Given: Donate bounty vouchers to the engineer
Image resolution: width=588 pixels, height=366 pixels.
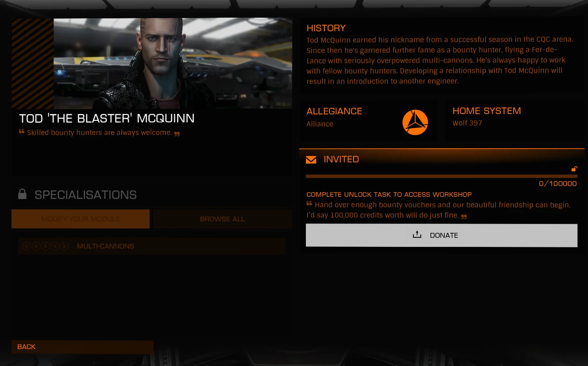Looking at the screenshot, I should tap(442, 235).
